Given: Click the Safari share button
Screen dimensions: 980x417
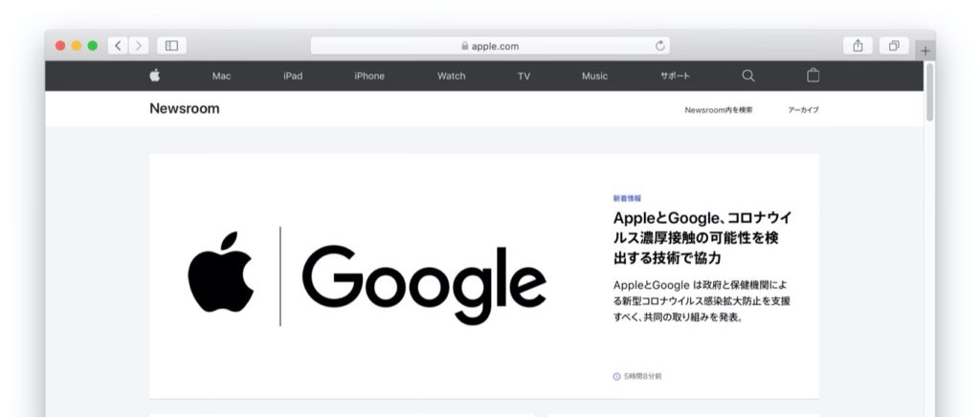Looking at the screenshot, I should 858,45.
